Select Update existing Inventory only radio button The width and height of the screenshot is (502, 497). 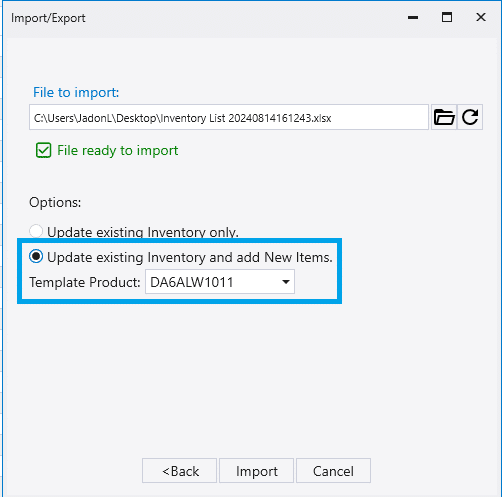pos(36,231)
